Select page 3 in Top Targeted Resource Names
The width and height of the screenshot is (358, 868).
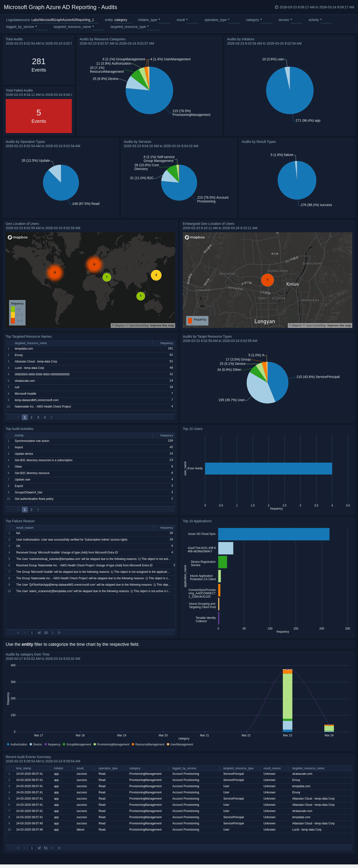(38, 417)
